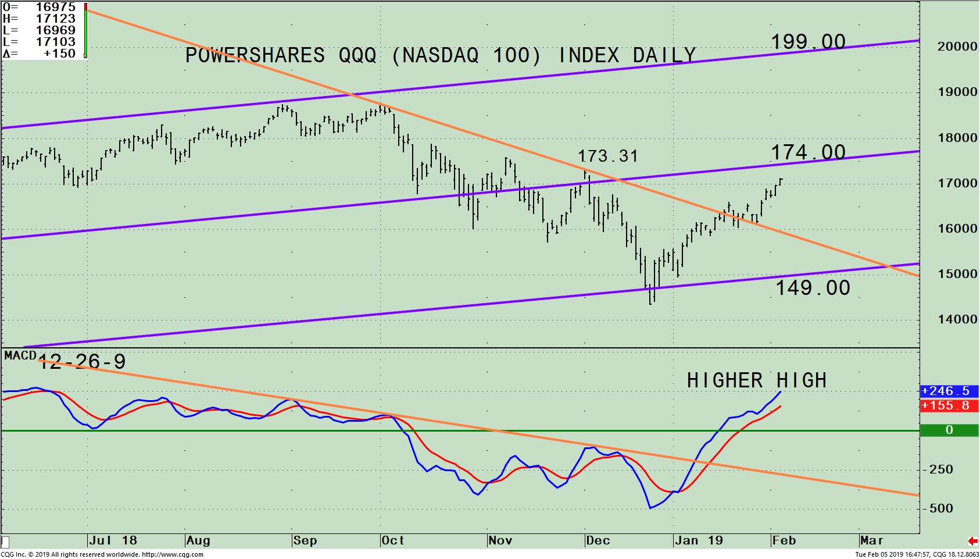Click the Oct time axis marker
Screen dimensions: 980x559
[x=393, y=540]
